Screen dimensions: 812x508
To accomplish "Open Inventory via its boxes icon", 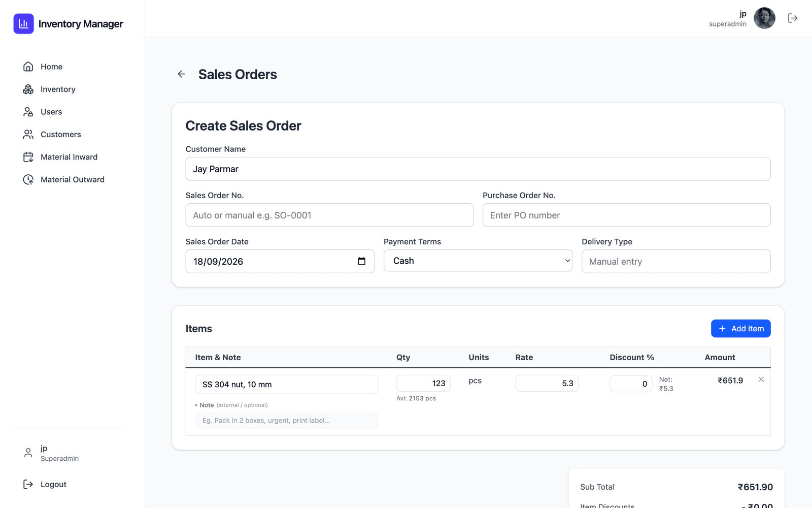I will point(28,89).
